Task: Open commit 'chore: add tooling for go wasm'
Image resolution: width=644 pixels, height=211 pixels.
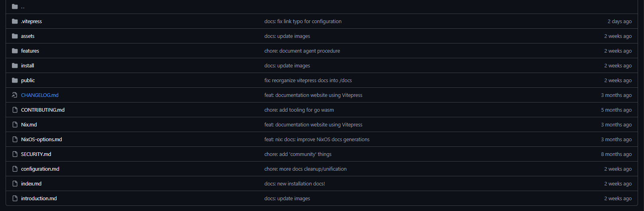Action: coord(299,110)
